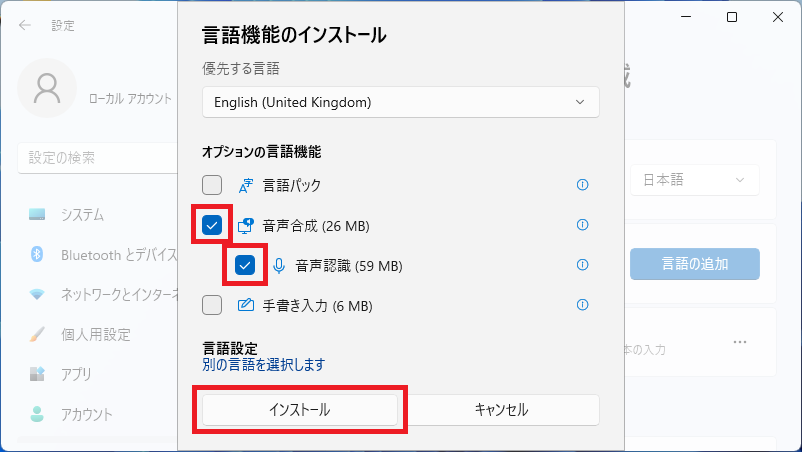The width and height of the screenshot is (802, 452).
Task: Click the info icon beside 手書き入力
Action: click(x=583, y=305)
